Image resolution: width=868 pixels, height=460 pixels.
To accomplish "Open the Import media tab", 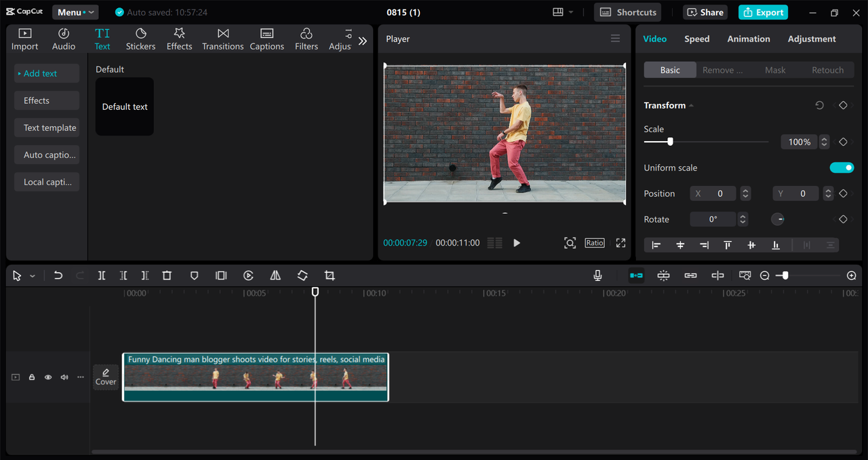I will tap(24, 39).
